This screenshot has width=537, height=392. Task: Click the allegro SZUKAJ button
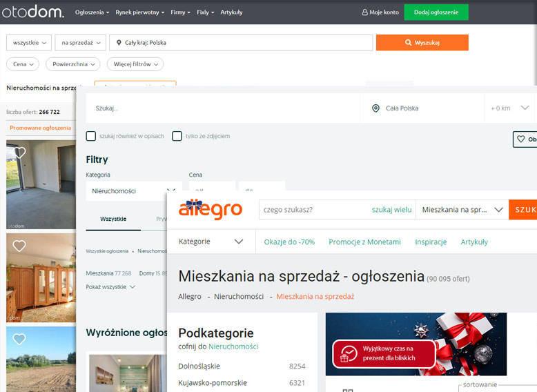[523, 210]
